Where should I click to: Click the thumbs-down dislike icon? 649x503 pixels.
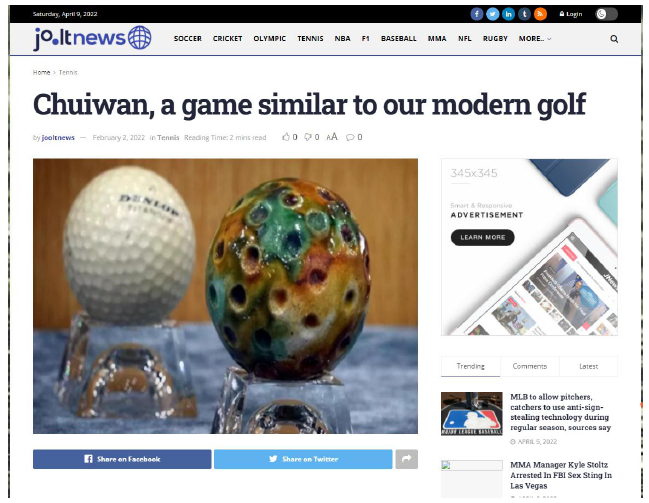coord(308,137)
